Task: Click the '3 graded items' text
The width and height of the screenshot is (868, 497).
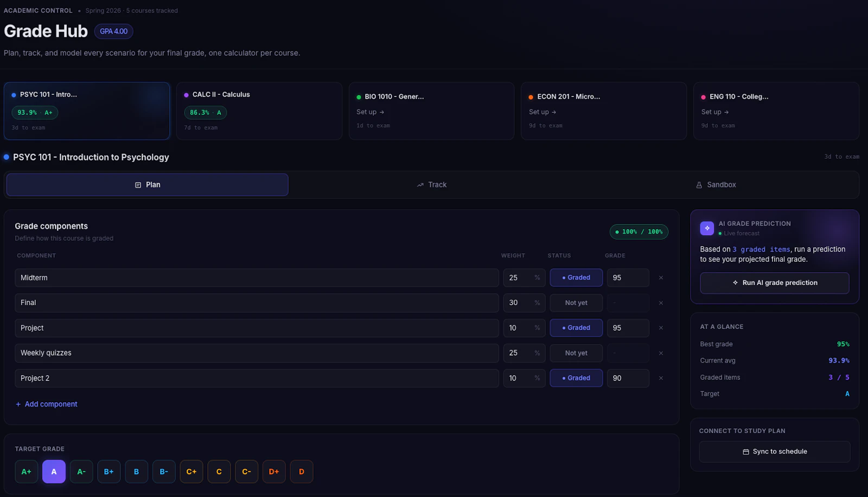Action: pos(761,249)
